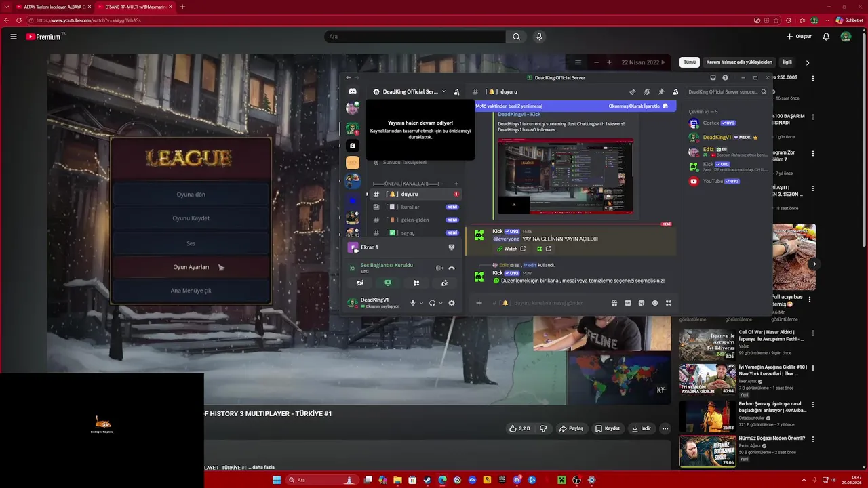
Task: Open Discord user settings gear
Action: (x=452, y=303)
